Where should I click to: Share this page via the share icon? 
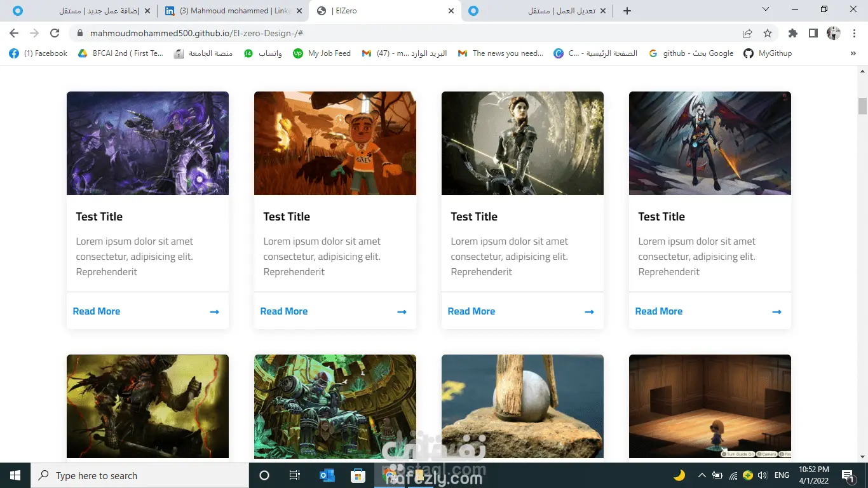click(x=747, y=33)
